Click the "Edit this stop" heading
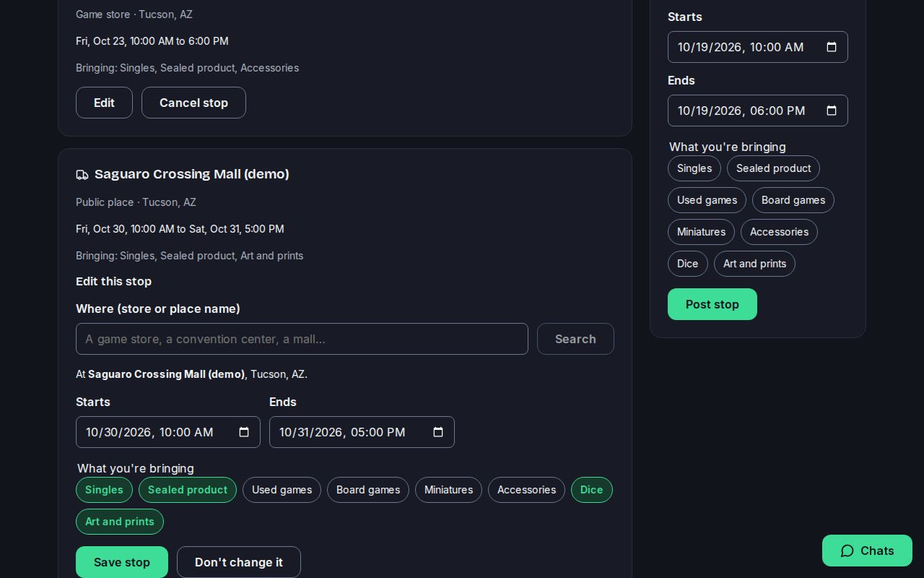This screenshot has height=578, width=924. coord(113,282)
